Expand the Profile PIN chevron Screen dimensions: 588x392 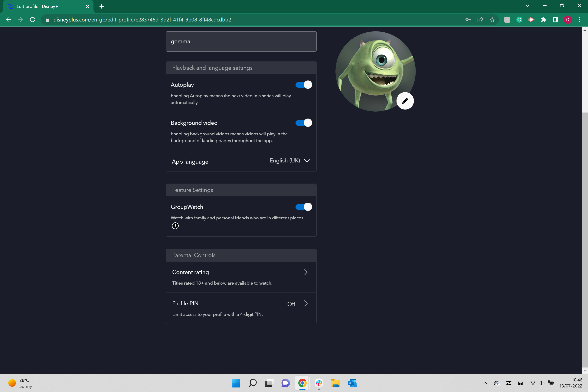[x=306, y=303]
